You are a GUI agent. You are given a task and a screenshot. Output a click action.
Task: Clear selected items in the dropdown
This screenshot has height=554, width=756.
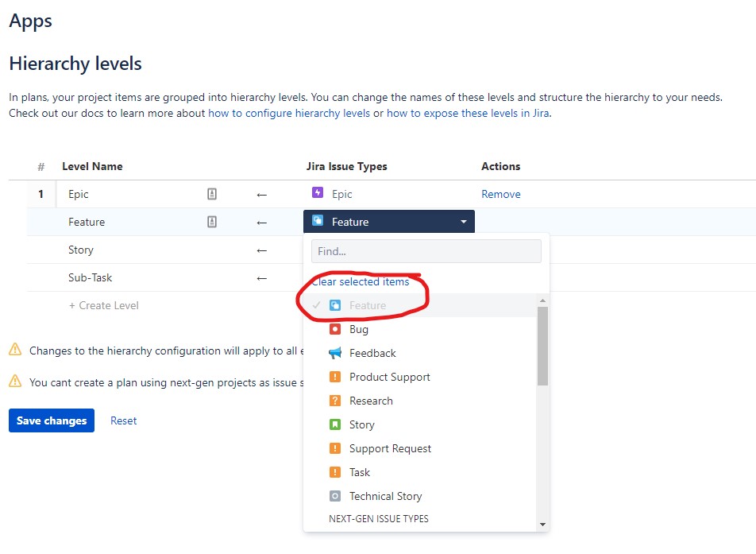pyautogui.click(x=361, y=281)
